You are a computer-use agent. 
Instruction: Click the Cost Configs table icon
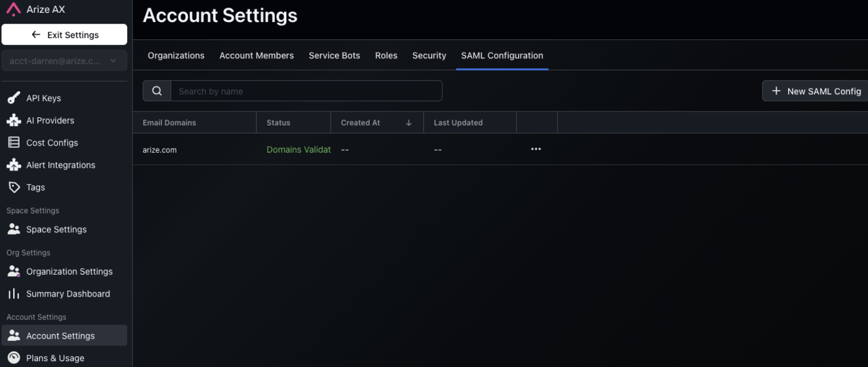coord(13,143)
